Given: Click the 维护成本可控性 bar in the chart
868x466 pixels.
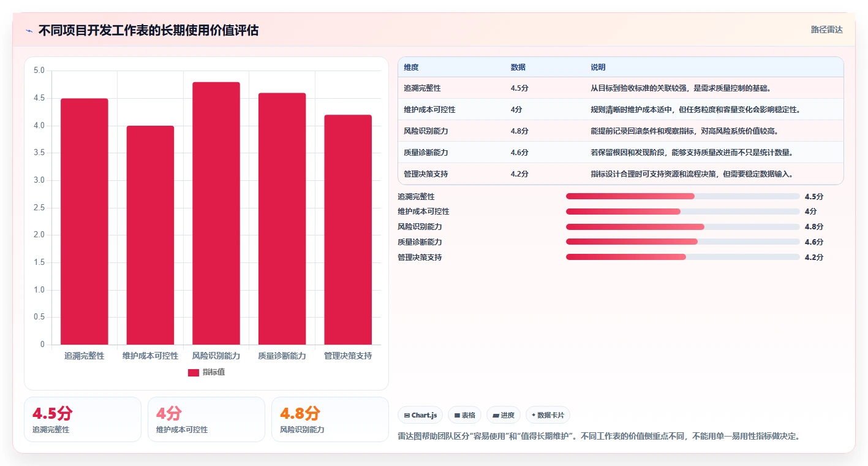Looking at the screenshot, I should (x=150, y=235).
